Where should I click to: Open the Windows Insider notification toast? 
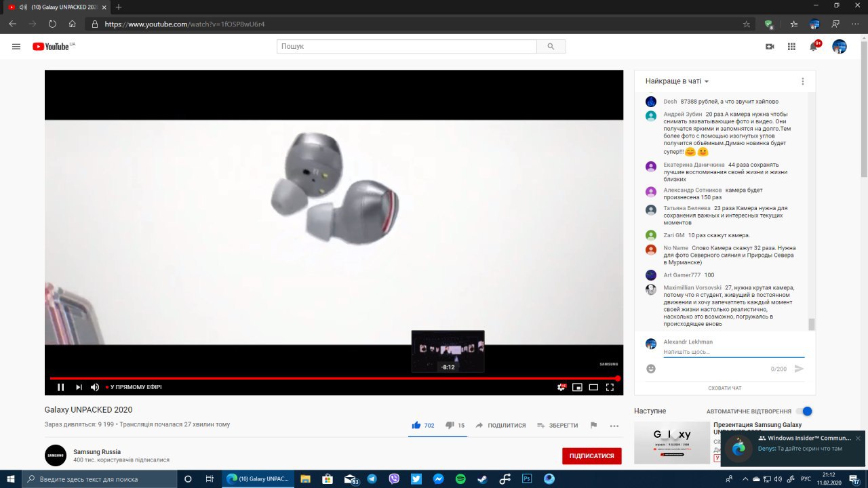pyautogui.click(x=794, y=449)
